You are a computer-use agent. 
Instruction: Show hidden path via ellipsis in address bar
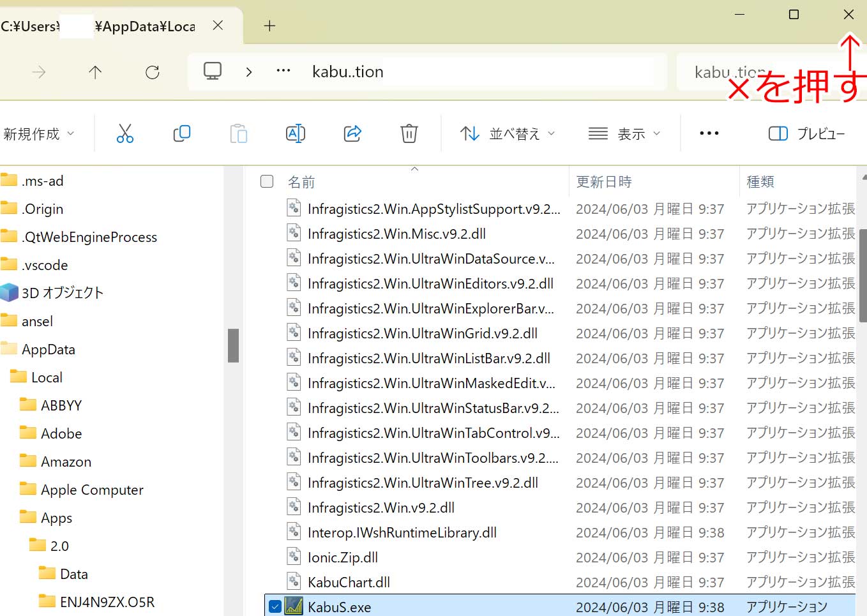click(283, 71)
